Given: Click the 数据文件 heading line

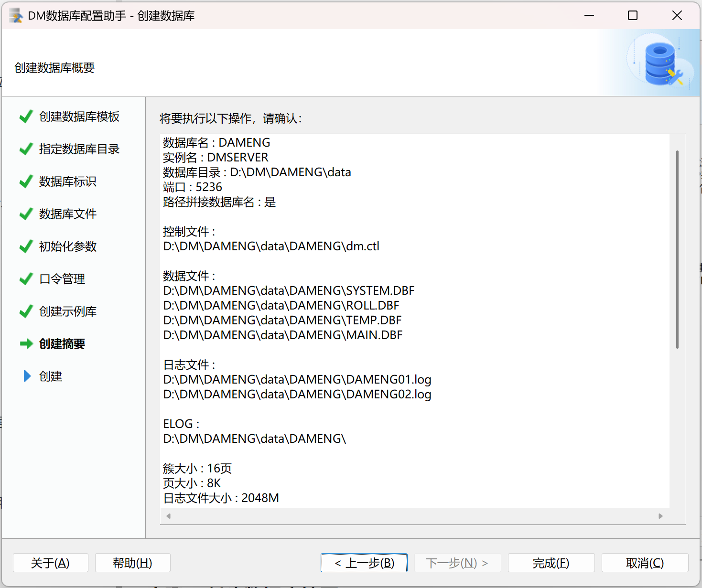Looking at the screenshot, I should pyautogui.click(x=189, y=276).
